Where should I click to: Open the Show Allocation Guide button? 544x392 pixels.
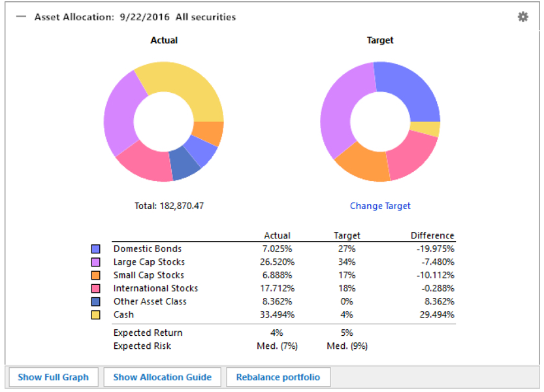pos(162,377)
